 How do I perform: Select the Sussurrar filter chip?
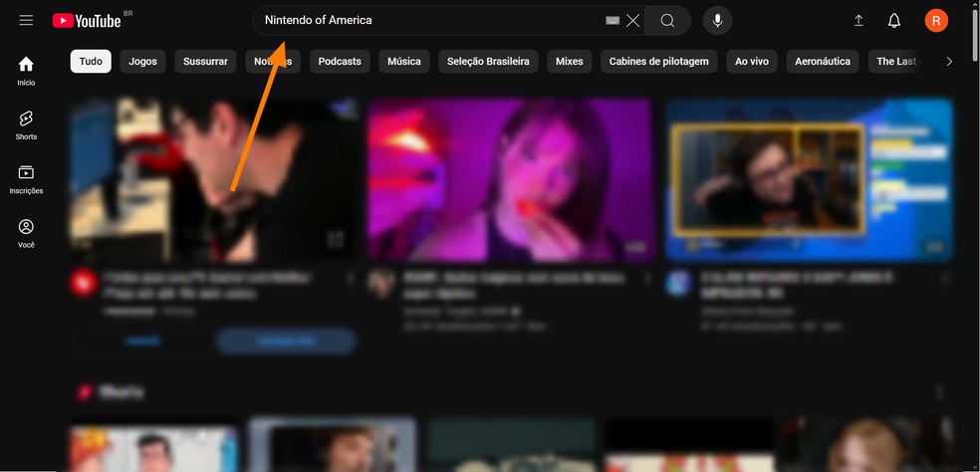pyautogui.click(x=205, y=62)
